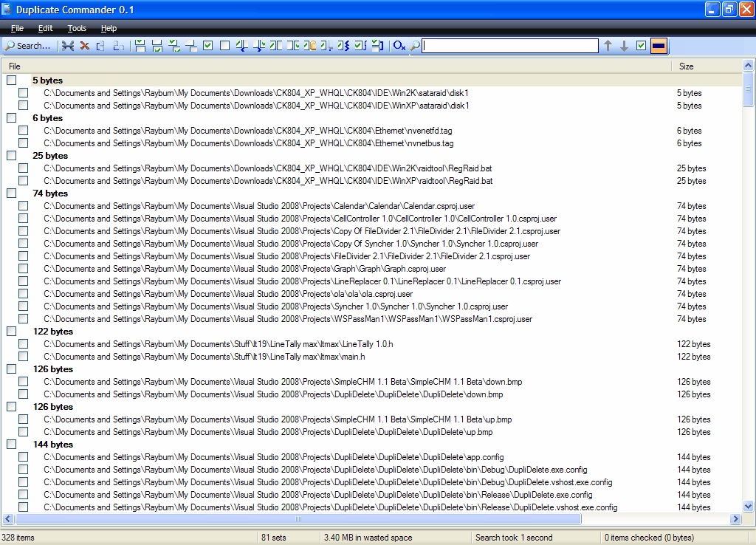The image size is (756, 545).
Task: Click the icon with checkmark below two boxes
Action: [157, 46]
